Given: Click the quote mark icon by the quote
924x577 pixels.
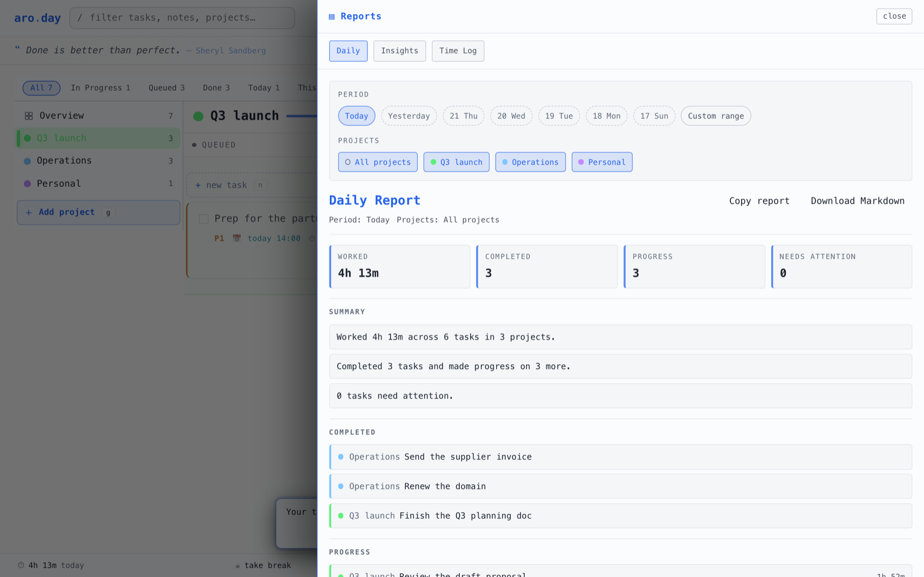Looking at the screenshot, I should coord(17,49).
